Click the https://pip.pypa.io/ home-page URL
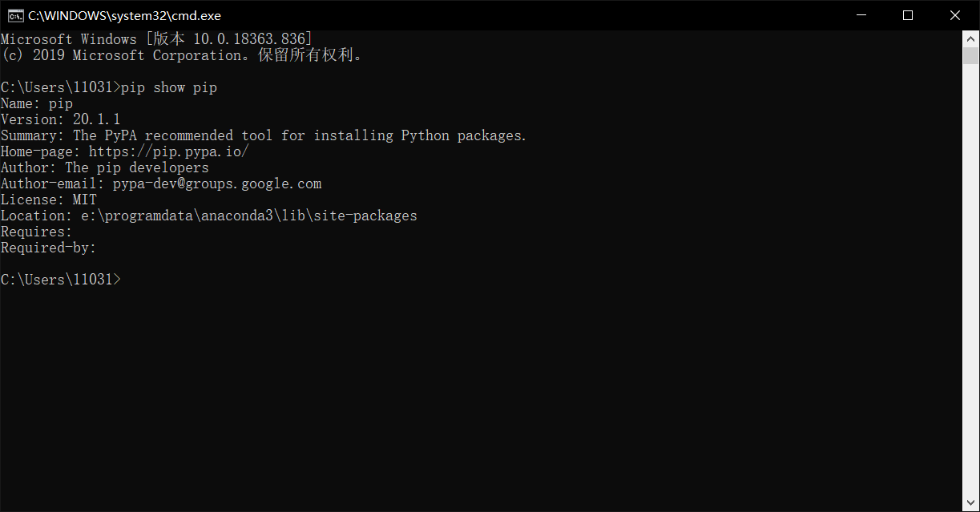 tap(169, 151)
